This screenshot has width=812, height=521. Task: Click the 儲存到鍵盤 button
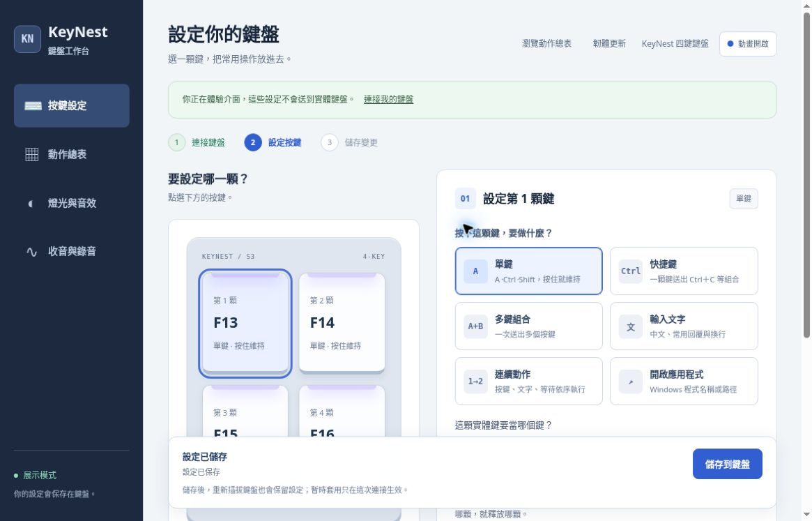tap(727, 464)
